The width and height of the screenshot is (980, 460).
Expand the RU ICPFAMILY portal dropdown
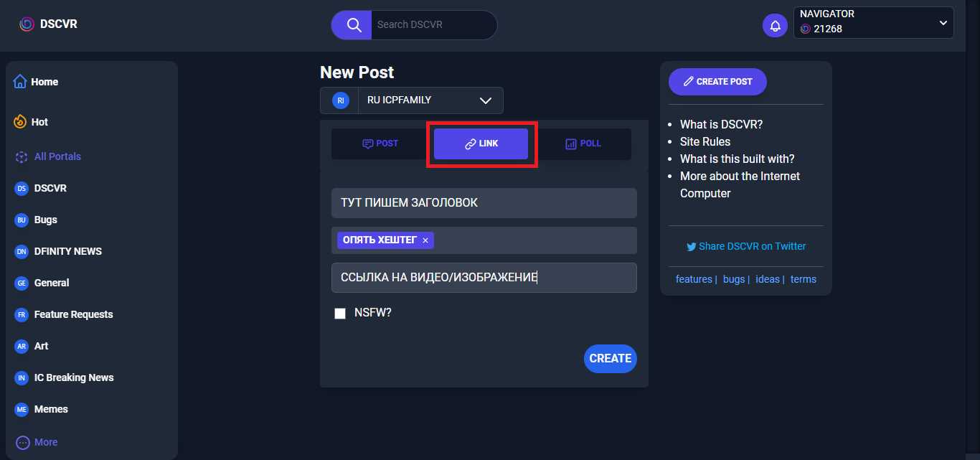(x=485, y=100)
